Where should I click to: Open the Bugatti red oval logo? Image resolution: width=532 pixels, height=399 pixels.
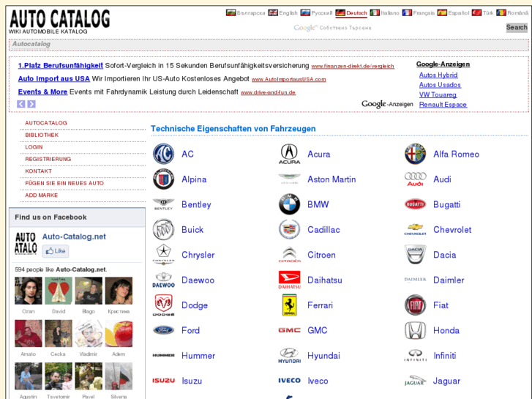(416, 204)
